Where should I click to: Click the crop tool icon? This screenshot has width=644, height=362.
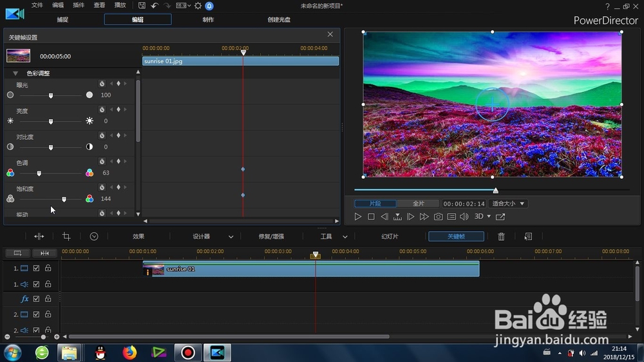pyautogui.click(x=66, y=236)
